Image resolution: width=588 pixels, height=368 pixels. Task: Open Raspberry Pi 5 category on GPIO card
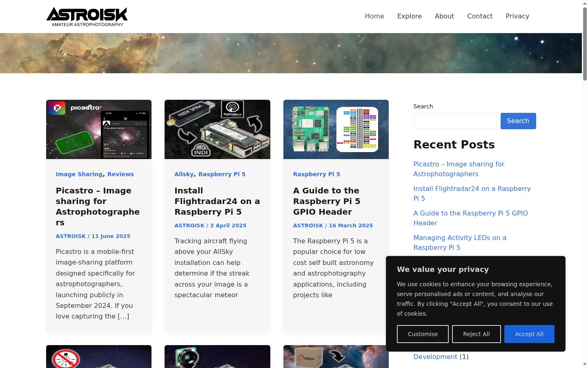[x=316, y=174]
